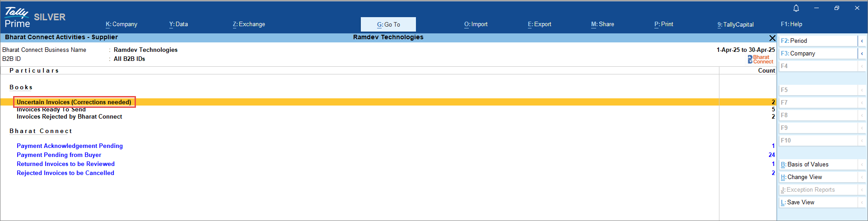Open the TallyCapital menu
This screenshot has height=221, width=868.
pyautogui.click(x=735, y=24)
